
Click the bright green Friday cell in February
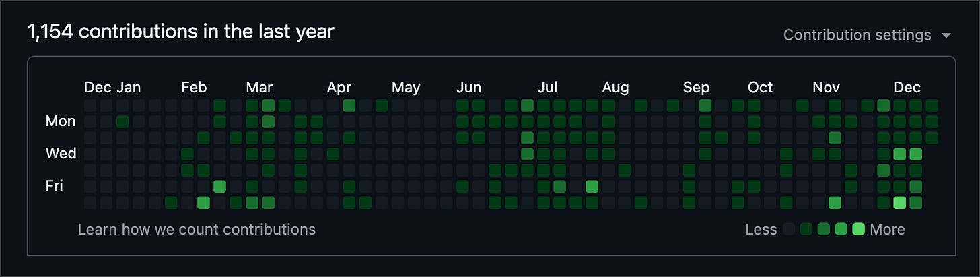click(219, 186)
